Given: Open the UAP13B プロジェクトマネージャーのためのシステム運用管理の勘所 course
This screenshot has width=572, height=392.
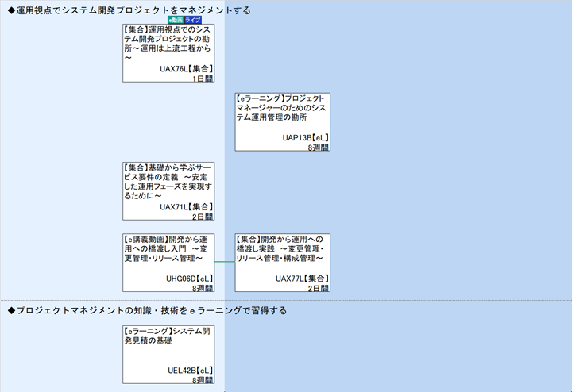Looking at the screenshot, I should click(283, 122).
